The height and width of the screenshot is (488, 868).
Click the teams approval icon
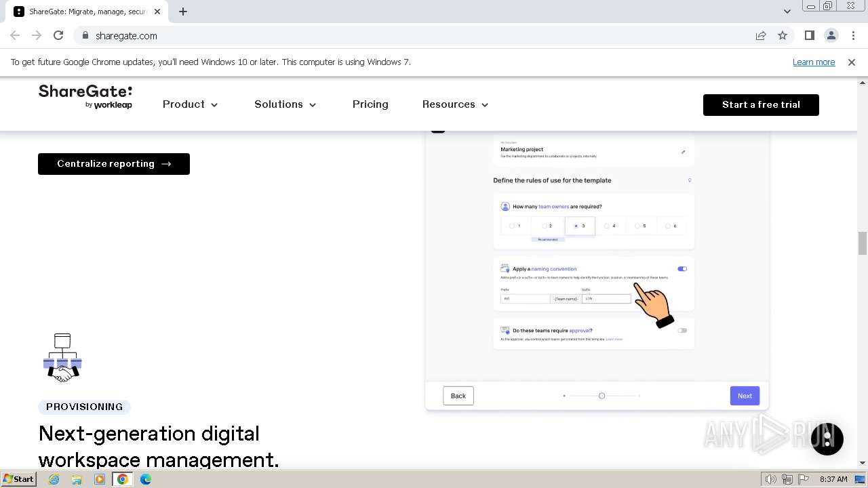pos(505,331)
